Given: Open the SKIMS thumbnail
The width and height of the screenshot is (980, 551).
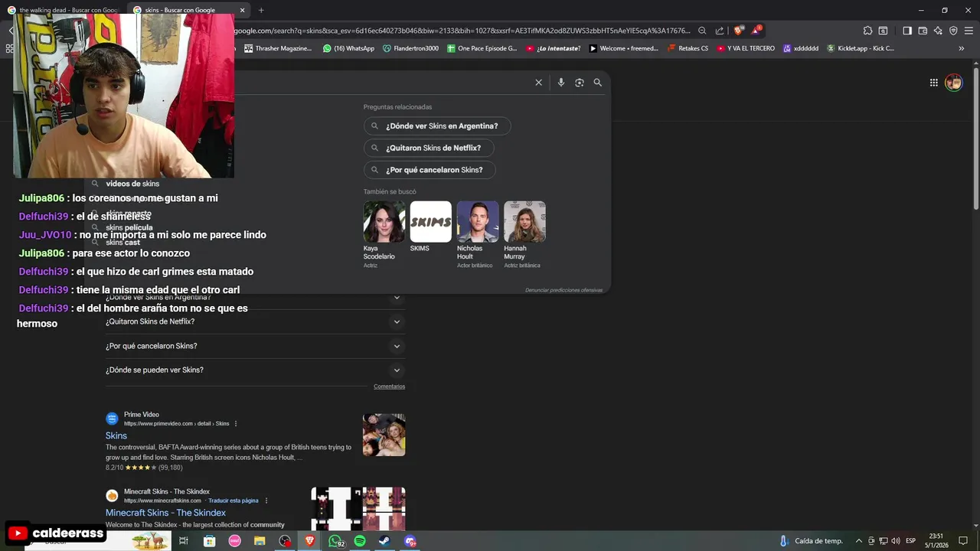Looking at the screenshot, I should click(x=431, y=222).
